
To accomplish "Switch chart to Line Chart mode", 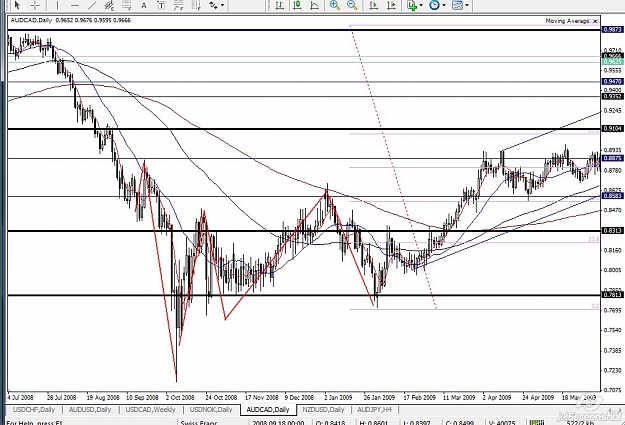I will [314, 5].
